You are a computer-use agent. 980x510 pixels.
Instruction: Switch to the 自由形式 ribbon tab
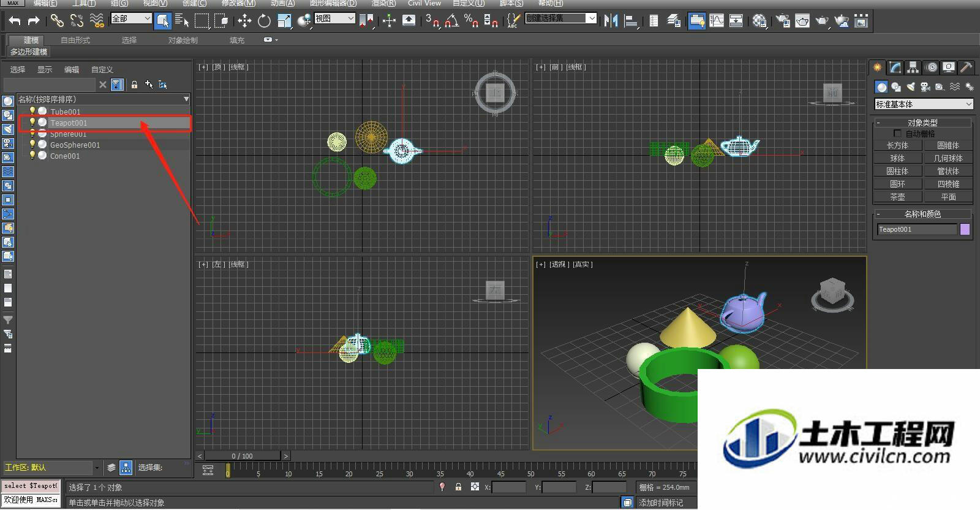coord(75,40)
